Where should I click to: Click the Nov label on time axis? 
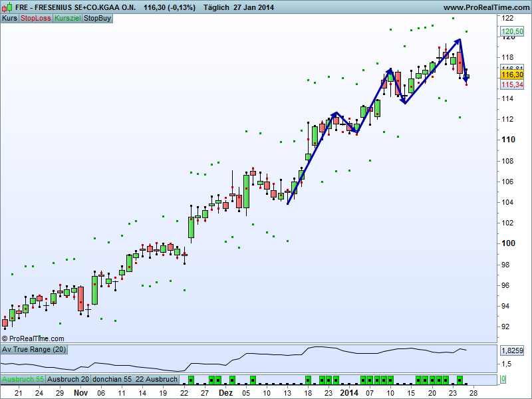[x=80, y=393]
